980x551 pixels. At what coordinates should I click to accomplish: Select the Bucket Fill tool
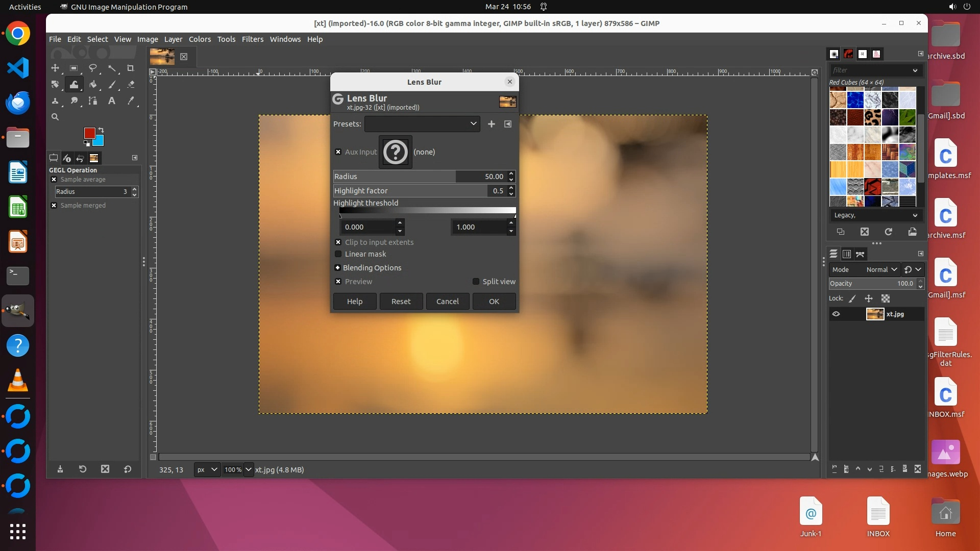tap(92, 85)
